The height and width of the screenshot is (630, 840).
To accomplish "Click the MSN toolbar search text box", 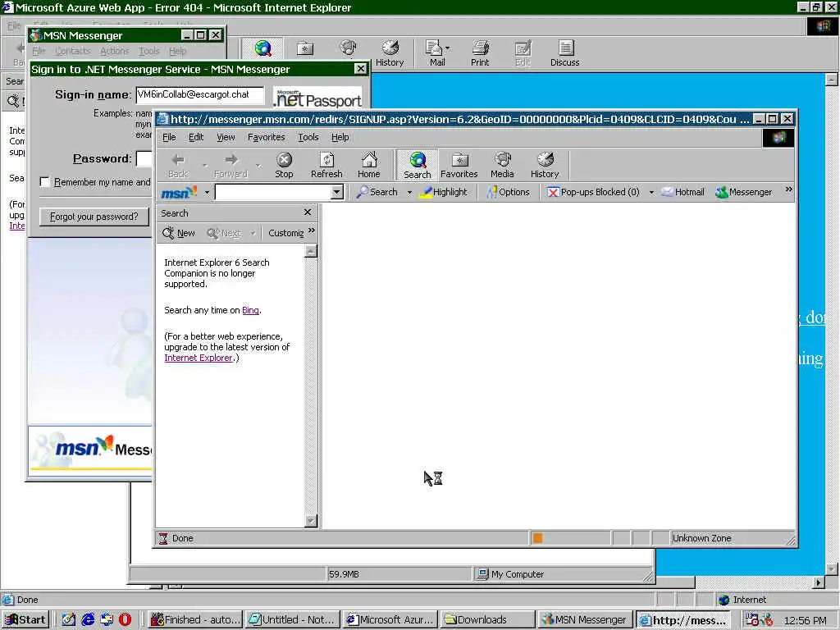I will click(273, 192).
